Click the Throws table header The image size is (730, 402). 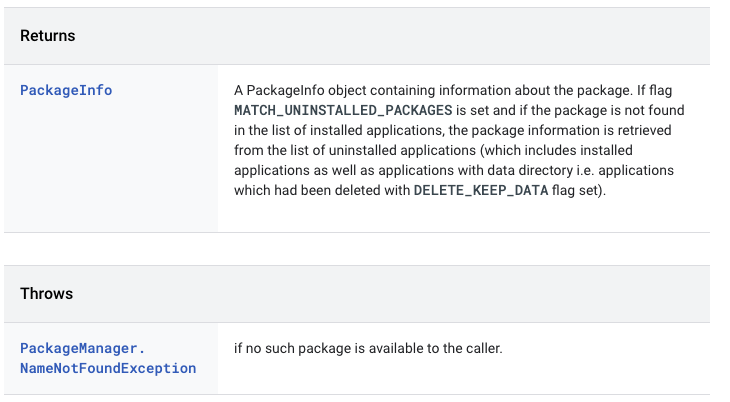tap(47, 294)
